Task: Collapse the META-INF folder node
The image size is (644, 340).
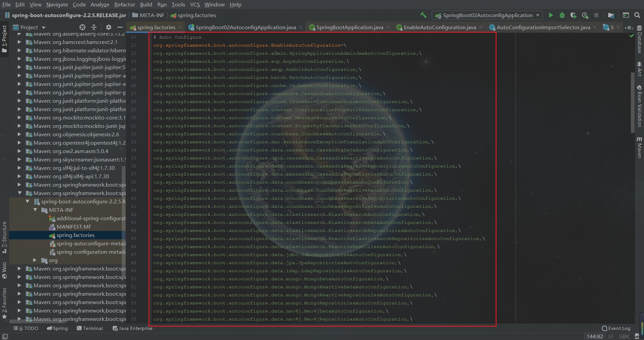Action: (x=35, y=210)
